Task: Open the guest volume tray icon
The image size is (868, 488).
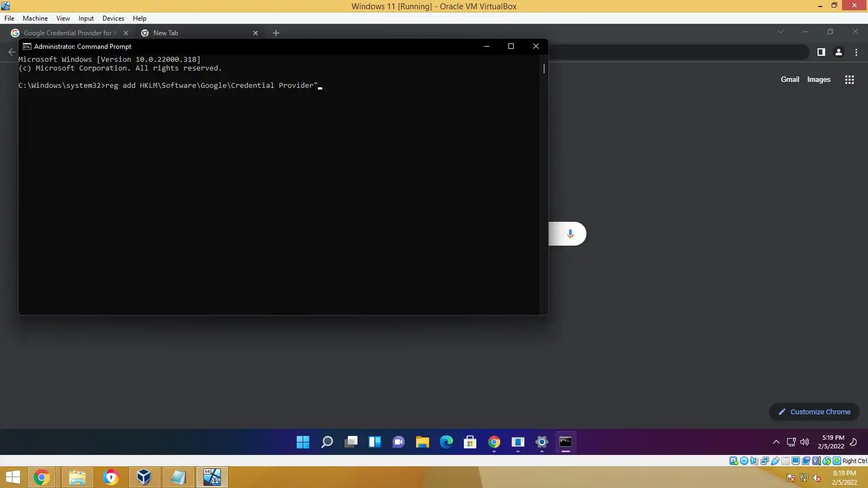Action: pos(805,442)
